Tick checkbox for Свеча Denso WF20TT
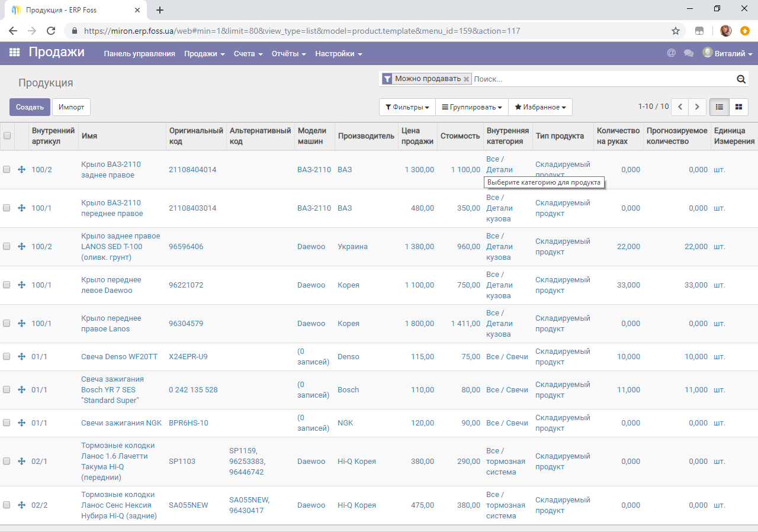 [x=7, y=356]
